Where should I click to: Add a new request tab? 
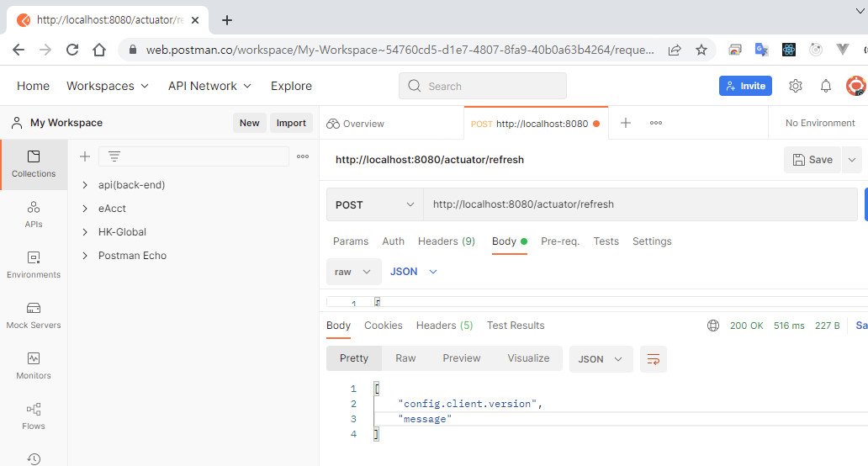(626, 123)
